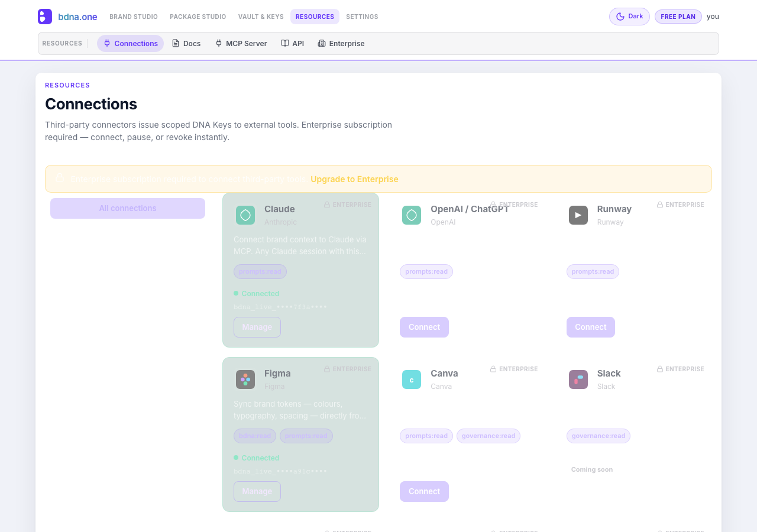Connect the Canva connector
The image size is (757, 532).
click(424, 491)
